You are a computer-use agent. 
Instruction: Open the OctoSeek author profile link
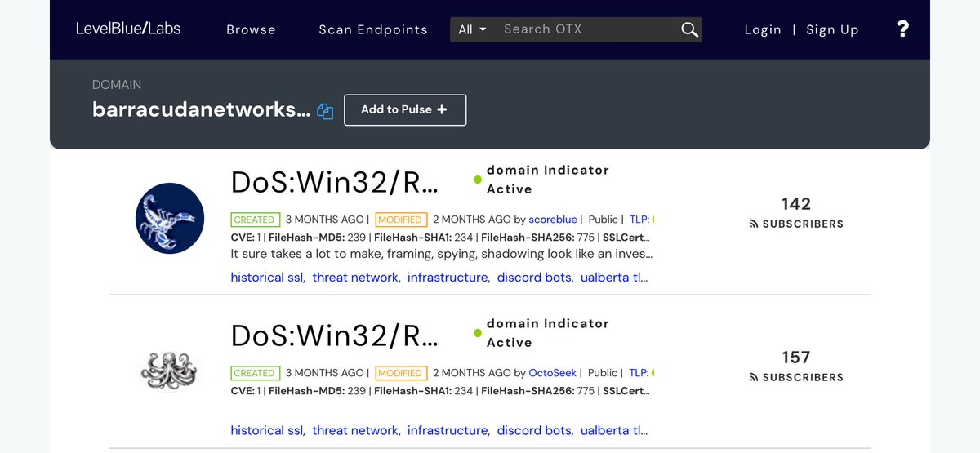pyautogui.click(x=554, y=373)
